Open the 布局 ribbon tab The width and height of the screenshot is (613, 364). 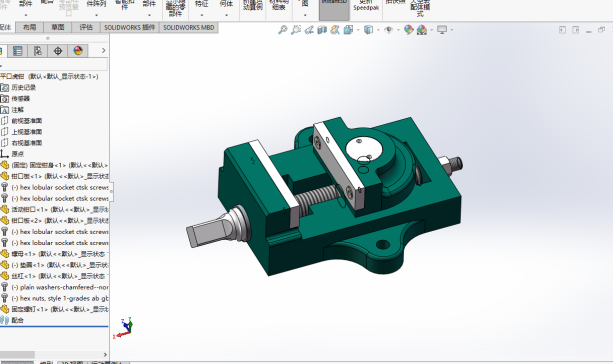click(x=29, y=27)
